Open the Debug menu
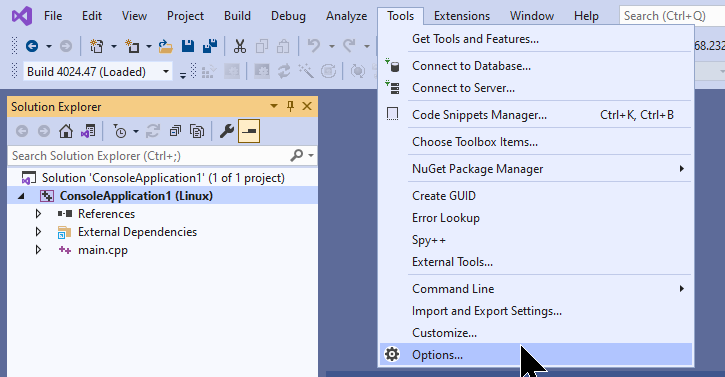The width and height of the screenshot is (725, 377). (x=288, y=16)
